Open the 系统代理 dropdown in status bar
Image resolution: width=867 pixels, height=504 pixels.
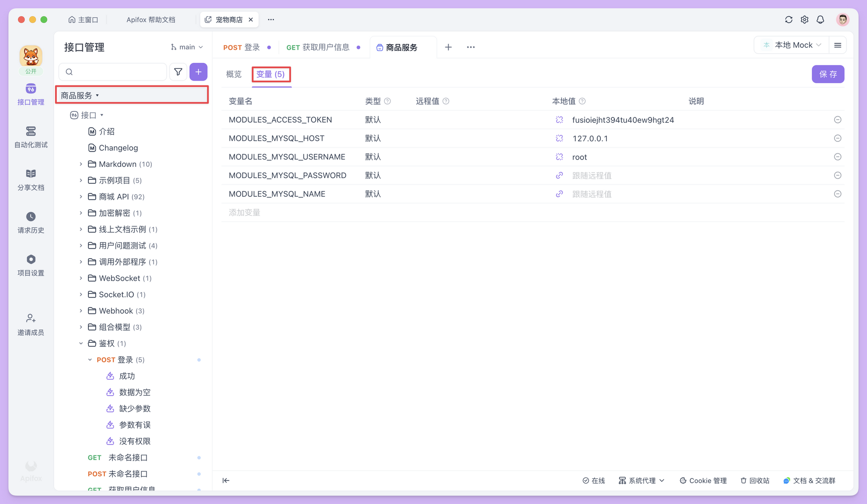point(641,480)
